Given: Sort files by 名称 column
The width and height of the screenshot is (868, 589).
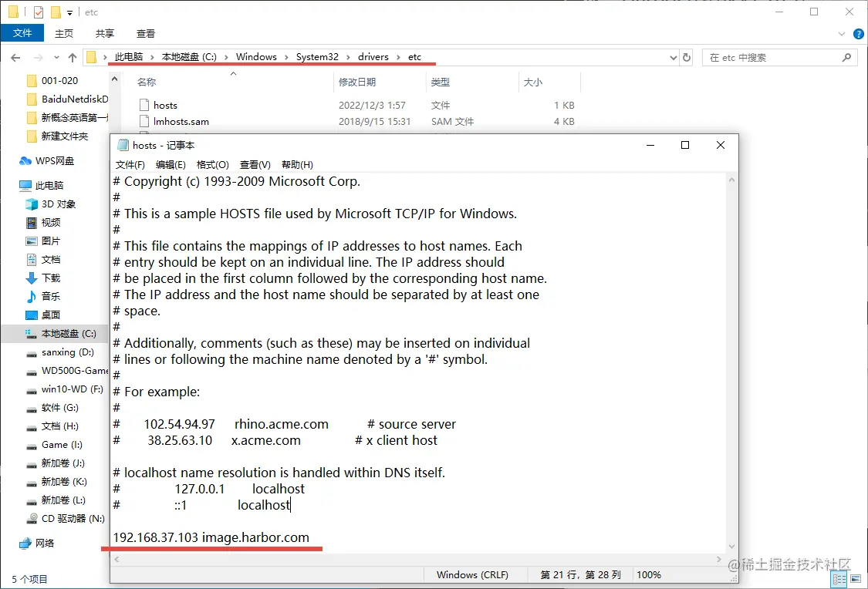Looking at the screenshot, I should click(x=146, y=82).
